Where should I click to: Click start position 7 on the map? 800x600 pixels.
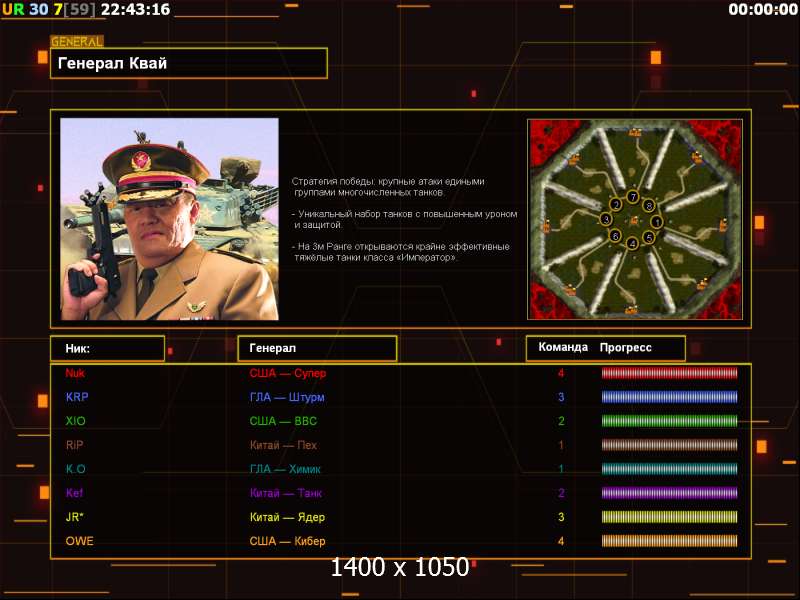click(x=632, y=196)
